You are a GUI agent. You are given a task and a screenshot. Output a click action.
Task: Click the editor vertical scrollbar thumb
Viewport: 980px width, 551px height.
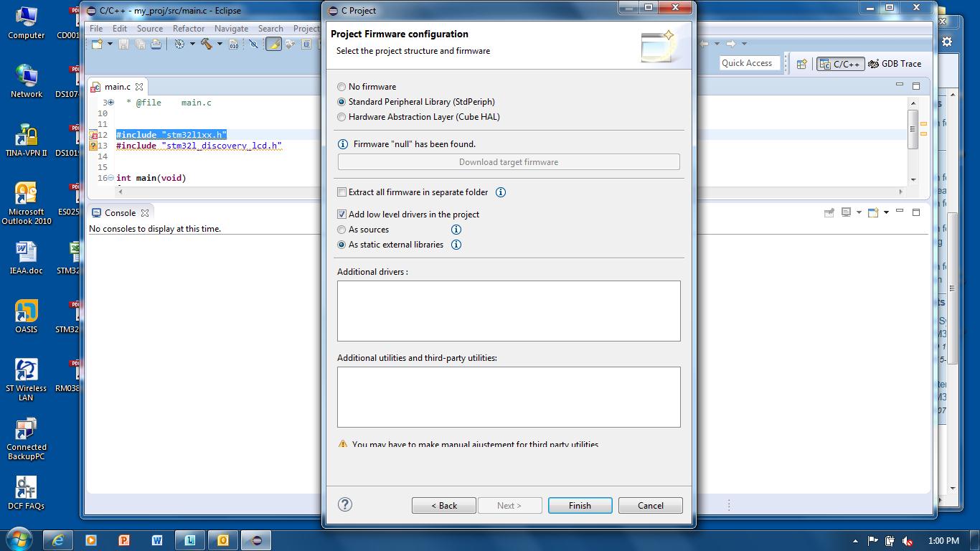[913, 130]
